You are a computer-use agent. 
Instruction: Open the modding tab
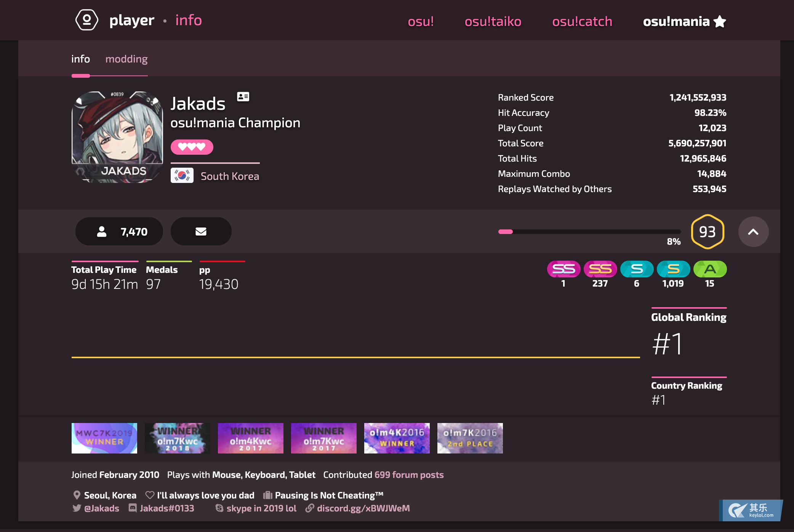126,59
